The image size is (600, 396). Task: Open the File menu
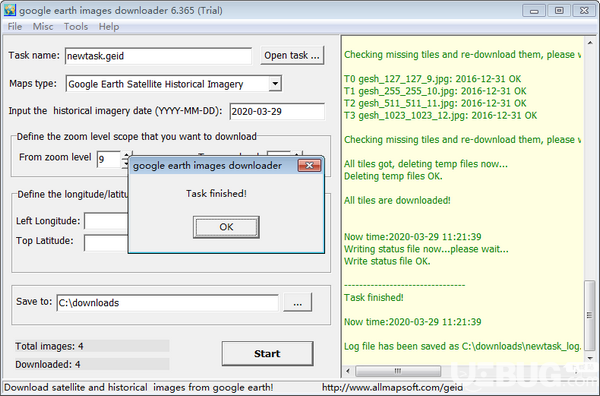click(15, 26)
